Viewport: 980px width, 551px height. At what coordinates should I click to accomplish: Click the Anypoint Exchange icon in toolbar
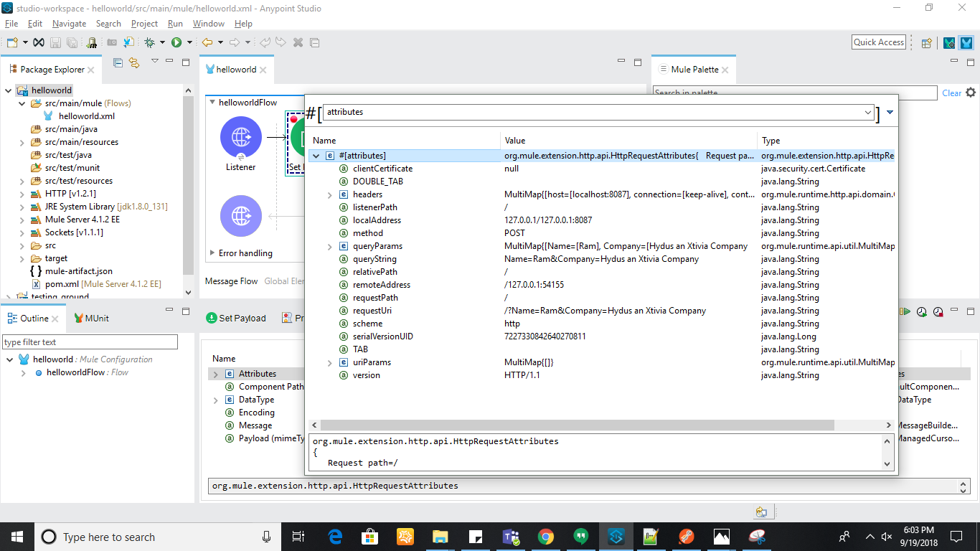click(x=39, y=42)
